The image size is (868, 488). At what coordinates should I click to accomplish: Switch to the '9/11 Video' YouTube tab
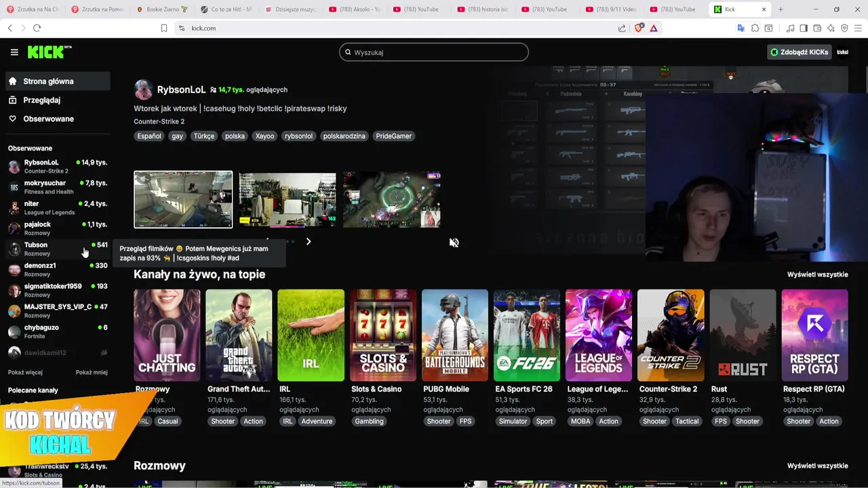(611, 9)
